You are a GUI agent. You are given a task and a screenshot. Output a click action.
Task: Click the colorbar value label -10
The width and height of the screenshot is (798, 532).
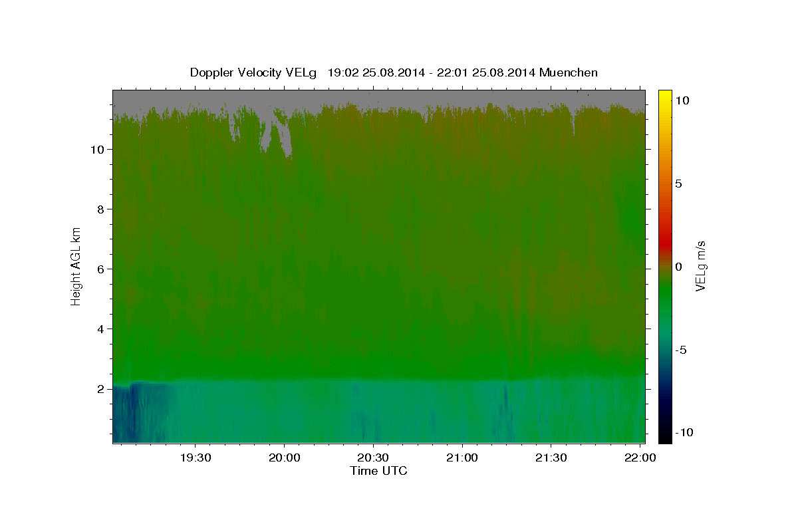click(683, 432)
